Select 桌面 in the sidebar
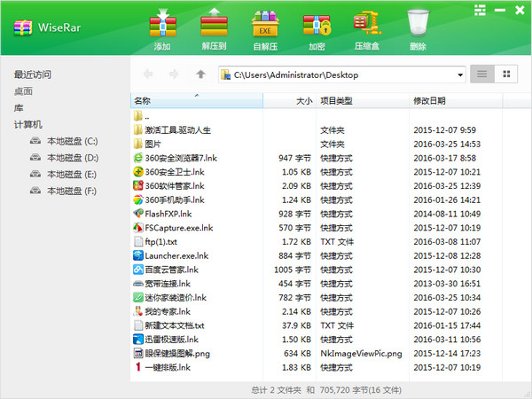Image resolution: width=532 pixels, height=399 pixels. [x=23, y=91]
